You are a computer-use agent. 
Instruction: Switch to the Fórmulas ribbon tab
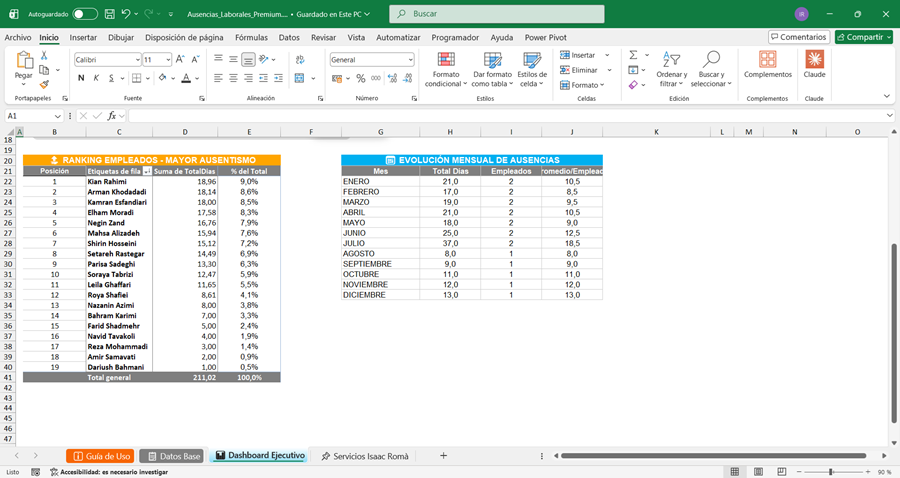pos(251,37)
